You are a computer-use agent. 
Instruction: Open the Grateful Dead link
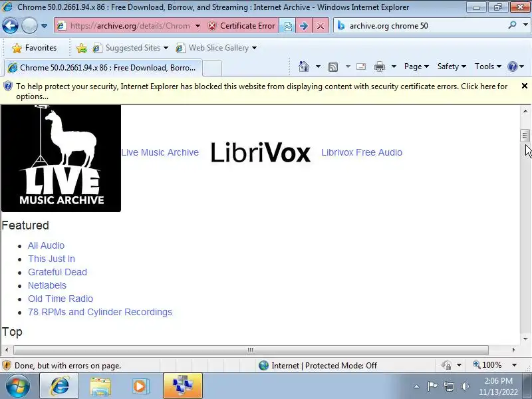(57, 272)
